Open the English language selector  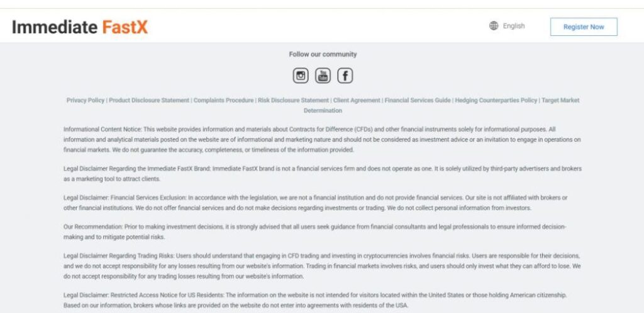(513, 26)
